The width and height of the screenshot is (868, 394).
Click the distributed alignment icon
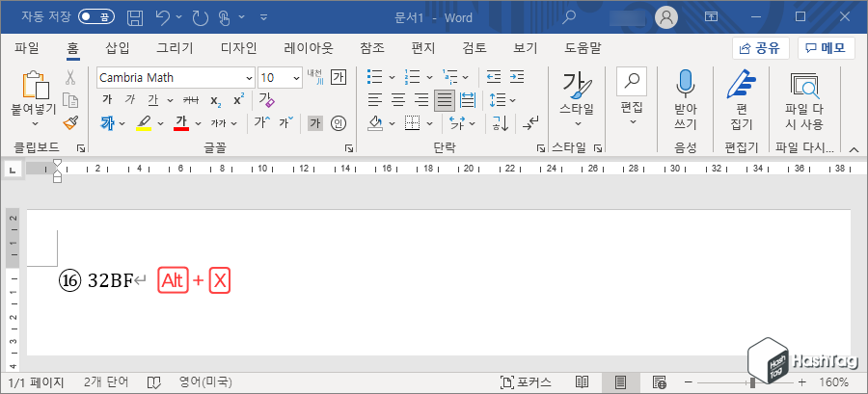469,100
